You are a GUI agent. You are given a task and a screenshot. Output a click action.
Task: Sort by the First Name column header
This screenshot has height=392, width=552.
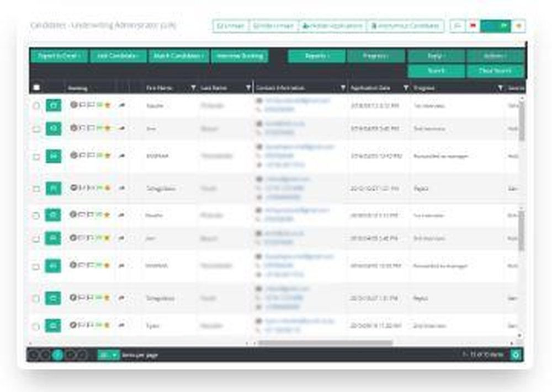[160, 88]
